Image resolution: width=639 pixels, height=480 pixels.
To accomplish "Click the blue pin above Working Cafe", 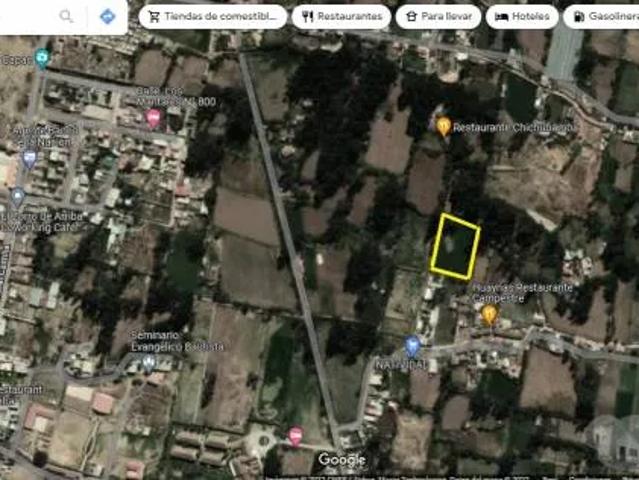I will coord(18,197).
